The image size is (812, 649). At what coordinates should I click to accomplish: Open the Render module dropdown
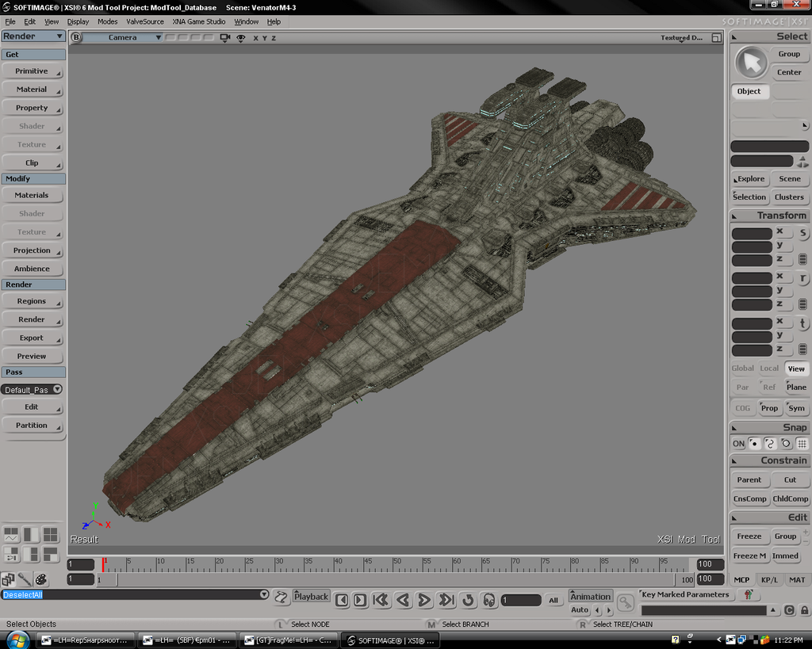point(33,36)
